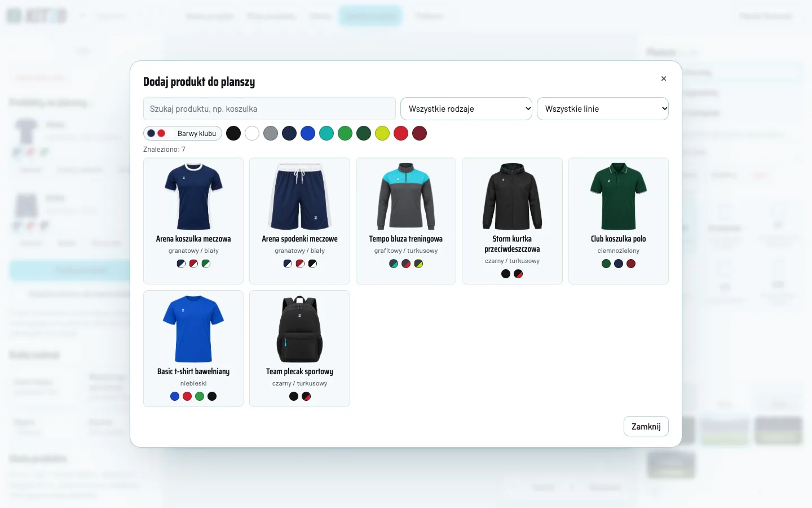The width and height of the screenshot is (812, 508).
Task: Filter products by red color swatch
Action: [x=401, y=133]
